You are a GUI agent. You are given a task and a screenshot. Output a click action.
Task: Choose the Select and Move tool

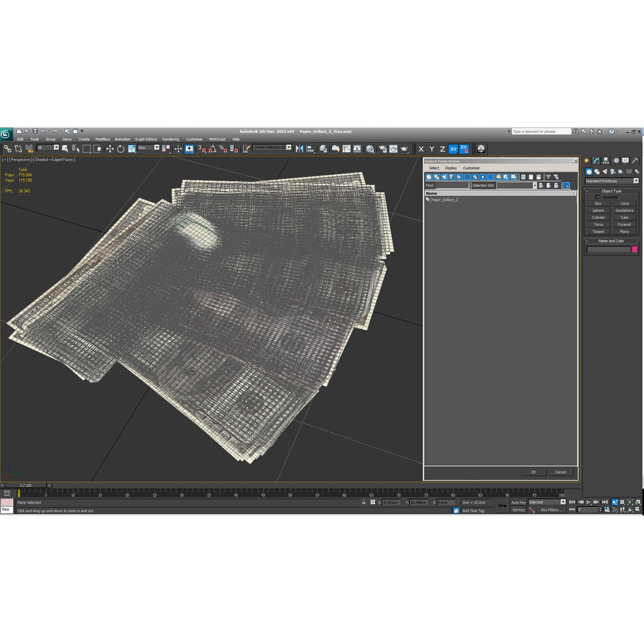[110, 148]
